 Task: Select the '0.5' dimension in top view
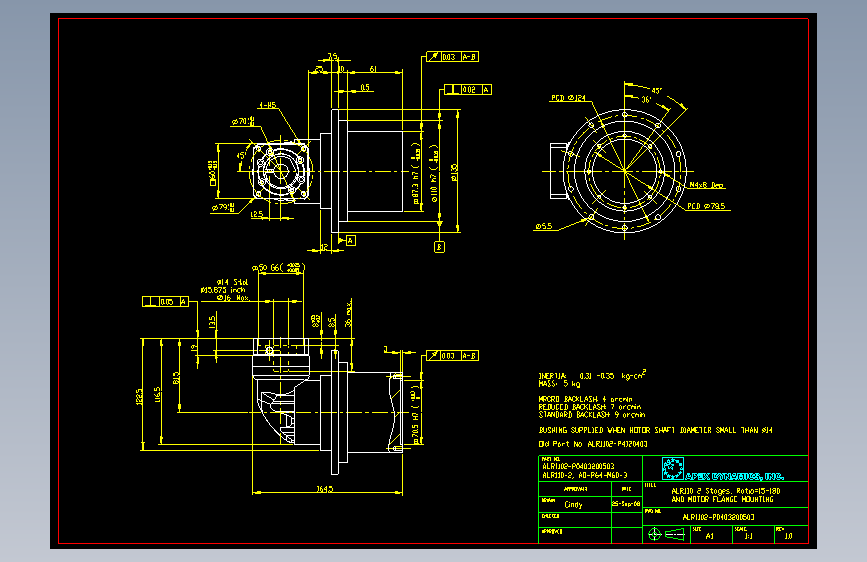pyautogui.click(x=365, y=87)
